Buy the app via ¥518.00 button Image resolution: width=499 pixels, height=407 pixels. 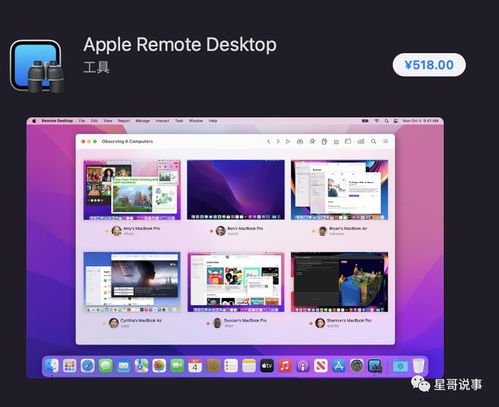coord(429,65)
